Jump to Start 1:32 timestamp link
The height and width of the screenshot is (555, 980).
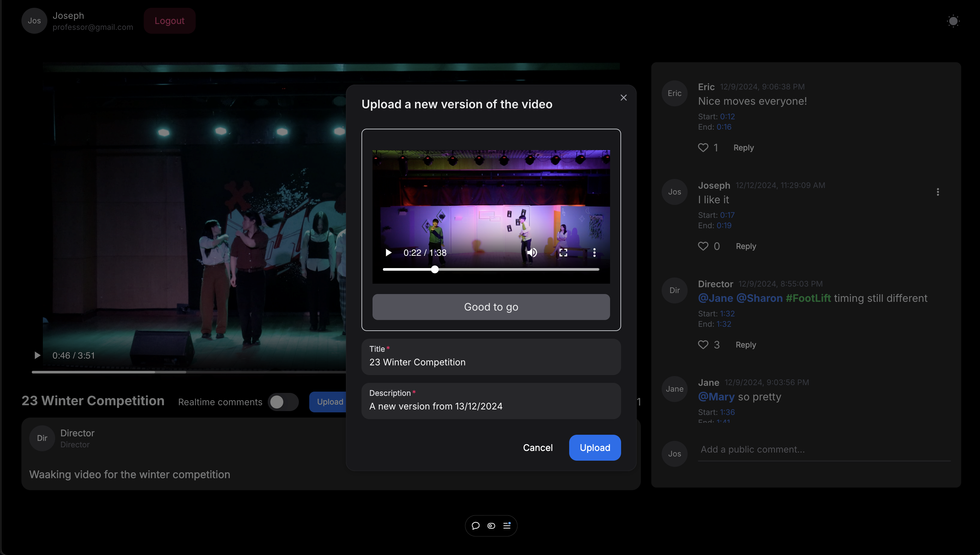tap(727, 314)
